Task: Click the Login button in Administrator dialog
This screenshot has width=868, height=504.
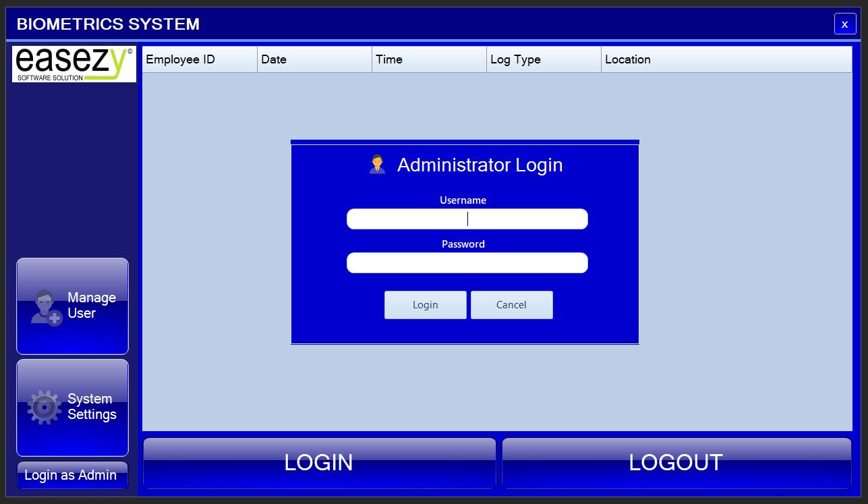Action: pyautogui.click(x=426, y=305)
